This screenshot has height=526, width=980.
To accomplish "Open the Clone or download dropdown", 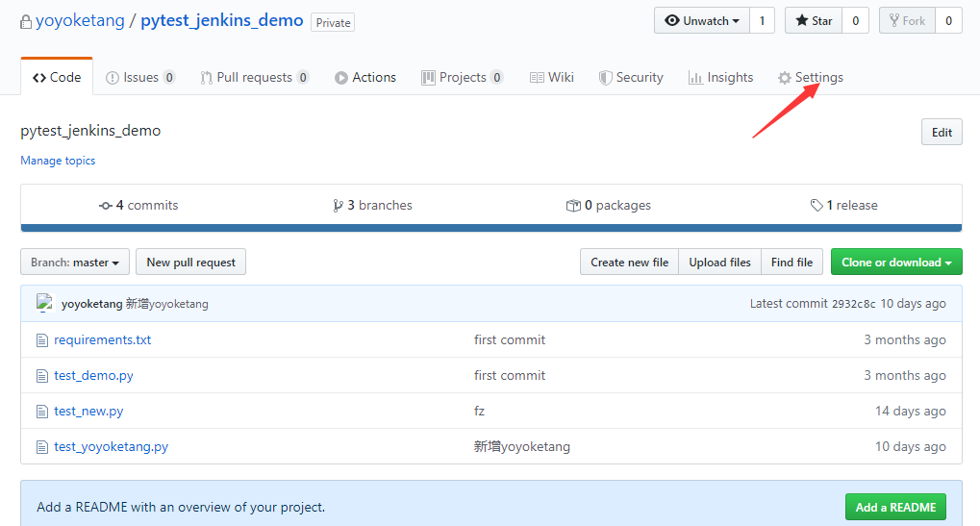I will (895, 263).
